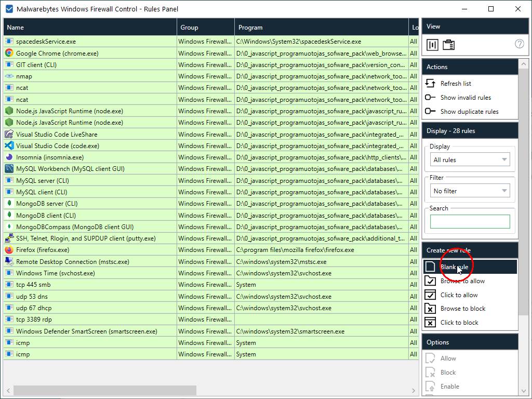
Task: Select Click to allow option
Action: pos(459,295)
